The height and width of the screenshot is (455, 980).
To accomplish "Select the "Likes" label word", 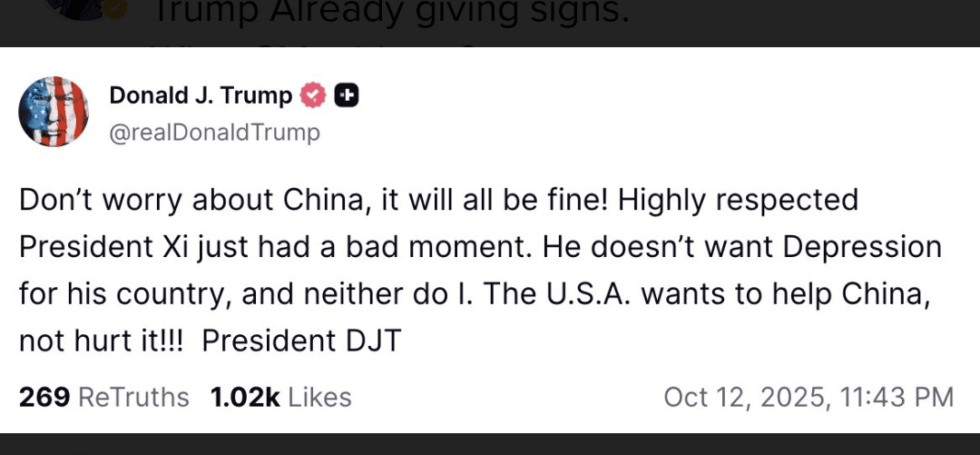I will (x=319, y=398).
